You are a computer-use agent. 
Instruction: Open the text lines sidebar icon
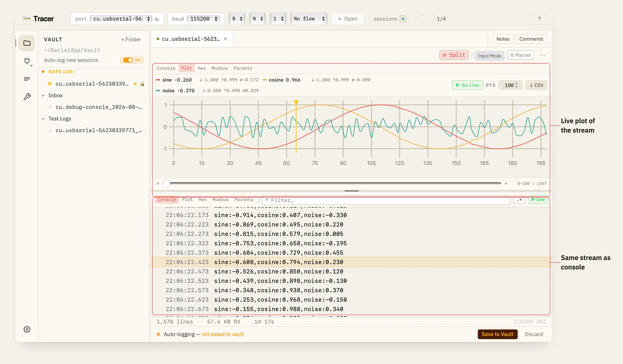point(27,79)
